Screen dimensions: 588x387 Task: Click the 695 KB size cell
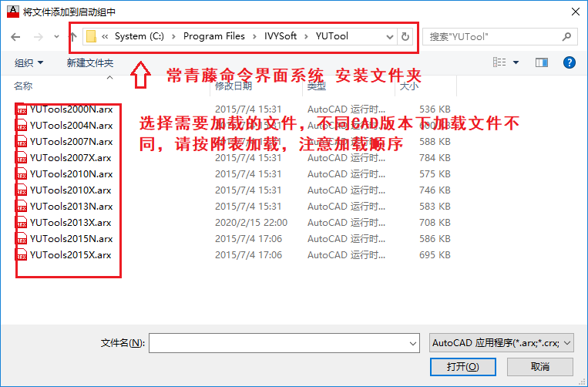(435, 254)
